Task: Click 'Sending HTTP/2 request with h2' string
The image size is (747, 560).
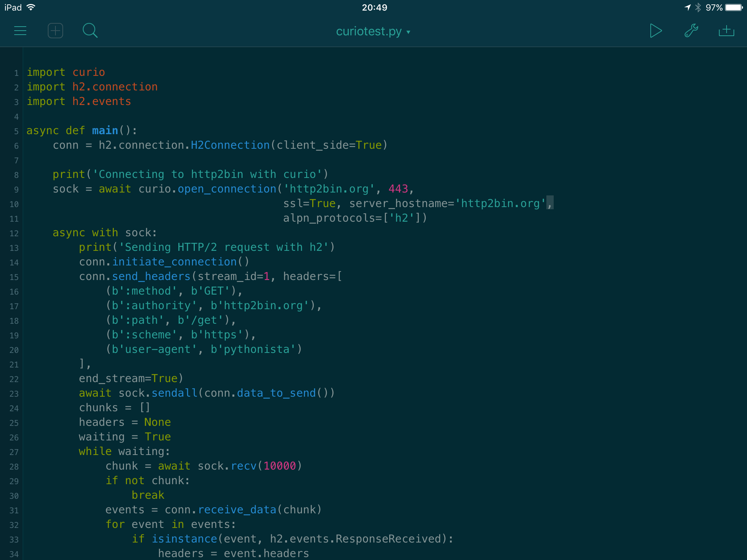Action: click(224, 247)
